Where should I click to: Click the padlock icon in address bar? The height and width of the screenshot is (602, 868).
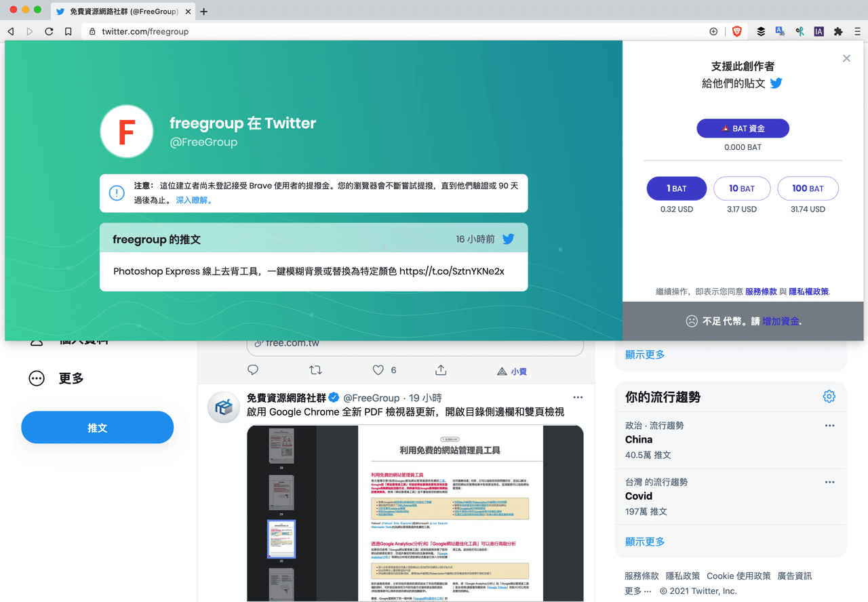(x=92, y=31)
